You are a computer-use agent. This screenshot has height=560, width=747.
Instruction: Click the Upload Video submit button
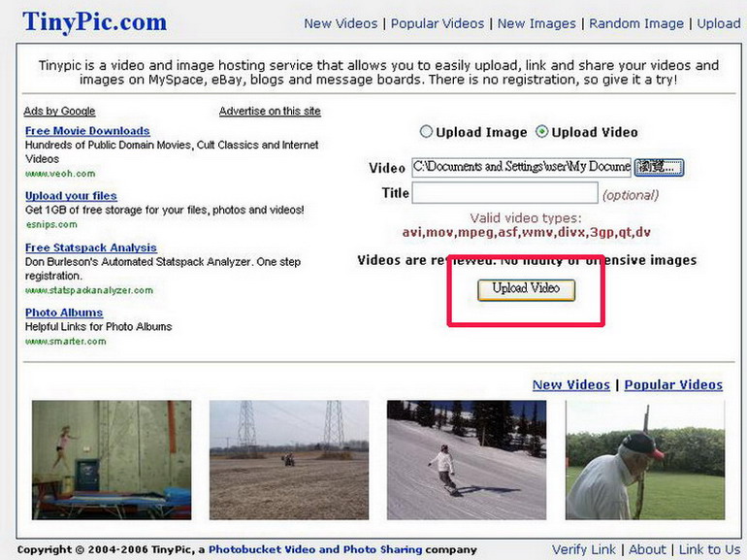[x=526, y=289]
